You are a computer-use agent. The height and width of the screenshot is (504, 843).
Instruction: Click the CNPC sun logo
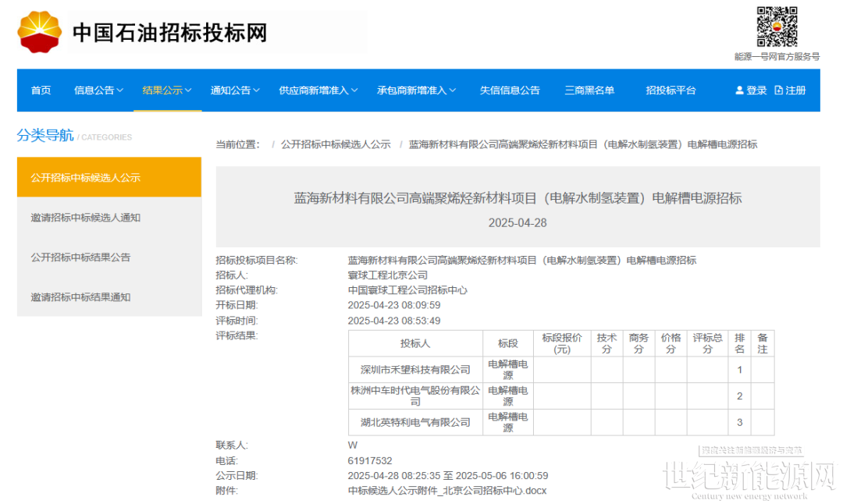pyautogui.click(x=39, y=32)
